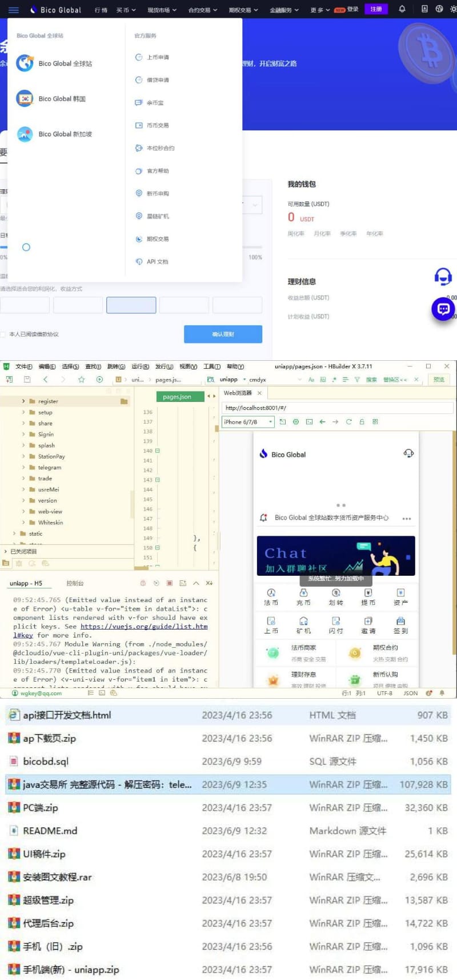Expand the 买币 dropdown menu
This screenshot has width=457, height=980.
[126, 10]
